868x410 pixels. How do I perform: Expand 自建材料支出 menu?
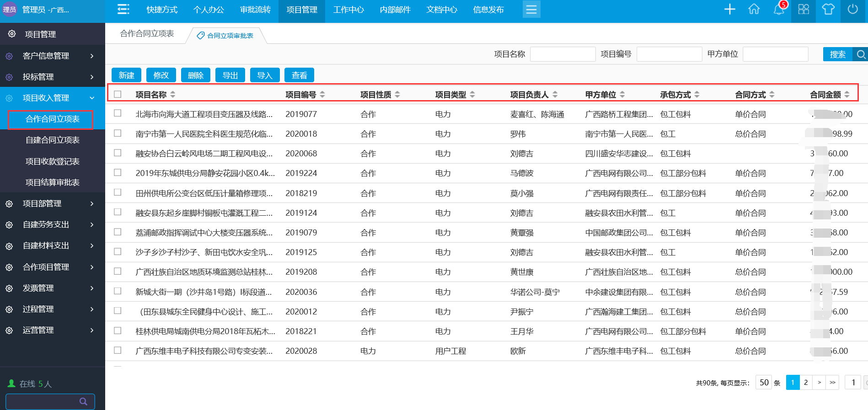pos(53,245)
